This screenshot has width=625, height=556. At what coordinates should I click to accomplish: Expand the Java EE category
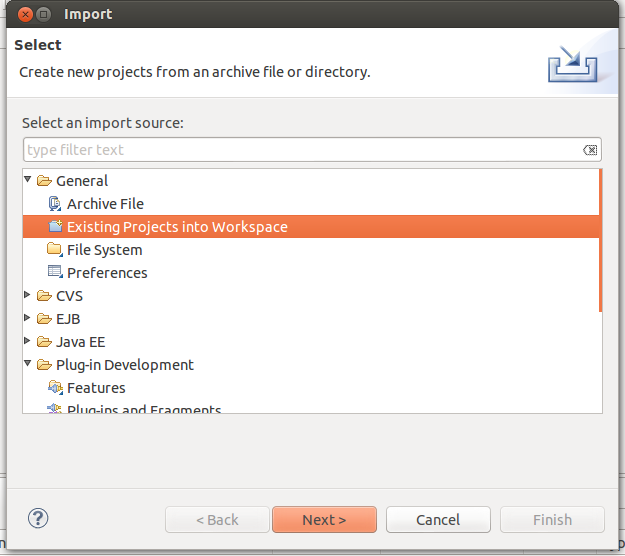tap(29, 342)
